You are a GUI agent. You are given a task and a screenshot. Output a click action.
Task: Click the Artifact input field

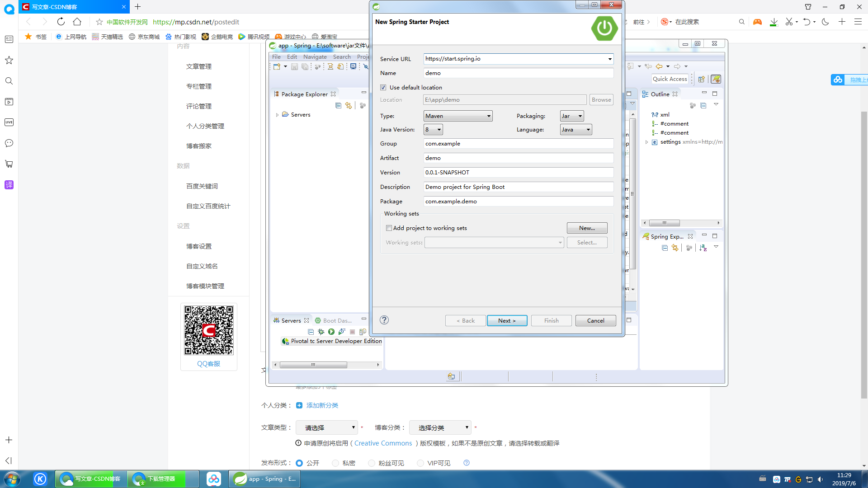click(518, 158)
